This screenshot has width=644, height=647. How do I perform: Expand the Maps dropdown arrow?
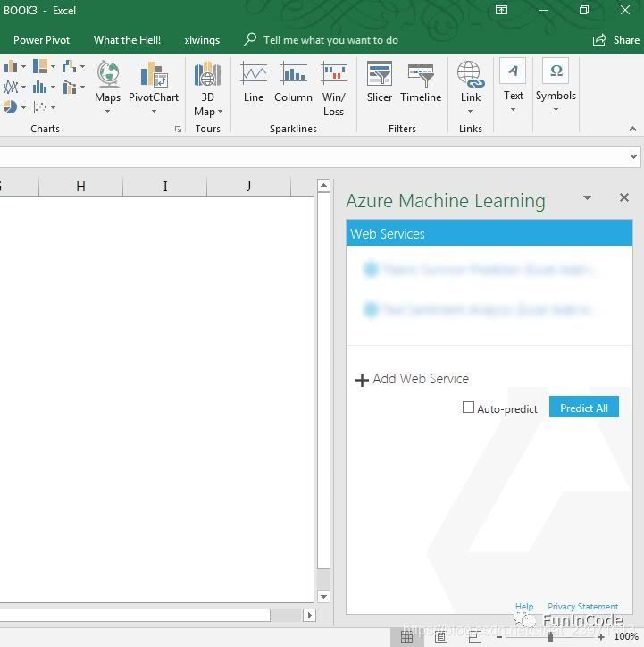tap(107, 112)
